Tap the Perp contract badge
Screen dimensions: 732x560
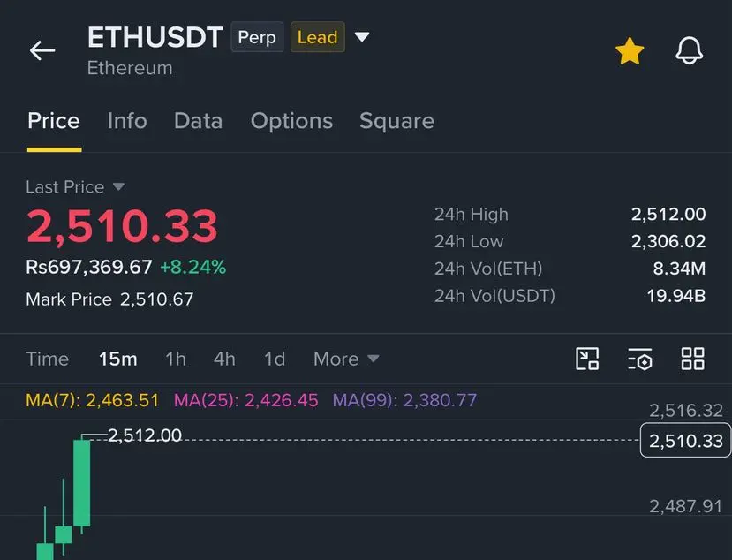tap(257, 37)
